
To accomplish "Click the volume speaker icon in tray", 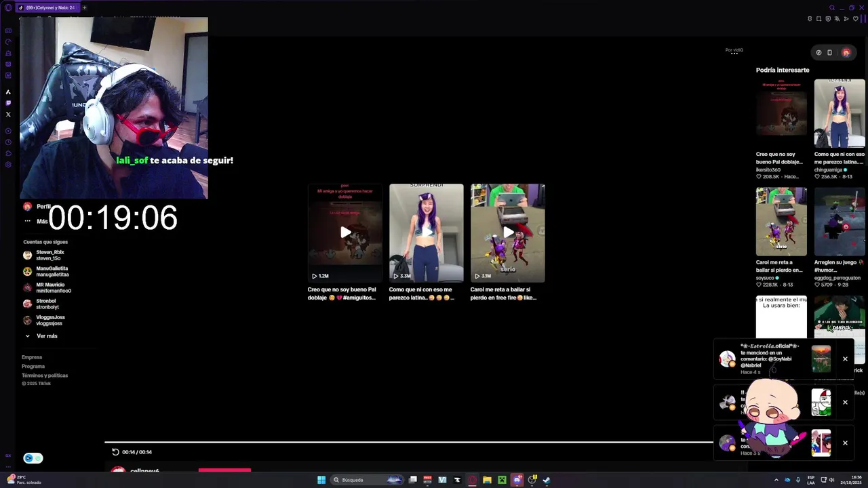I will coord(831,480).
